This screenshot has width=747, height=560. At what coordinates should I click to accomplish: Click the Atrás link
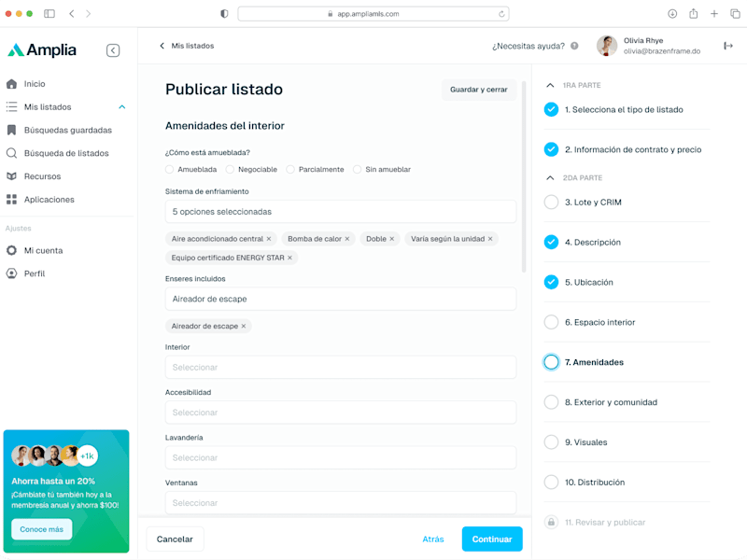pyautogui.click(x=433, y=539)
